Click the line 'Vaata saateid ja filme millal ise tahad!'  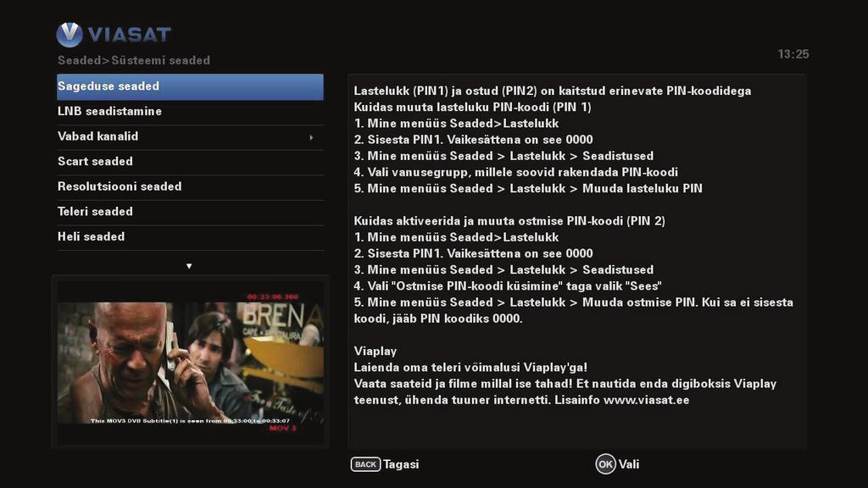[x=565, y=384]
